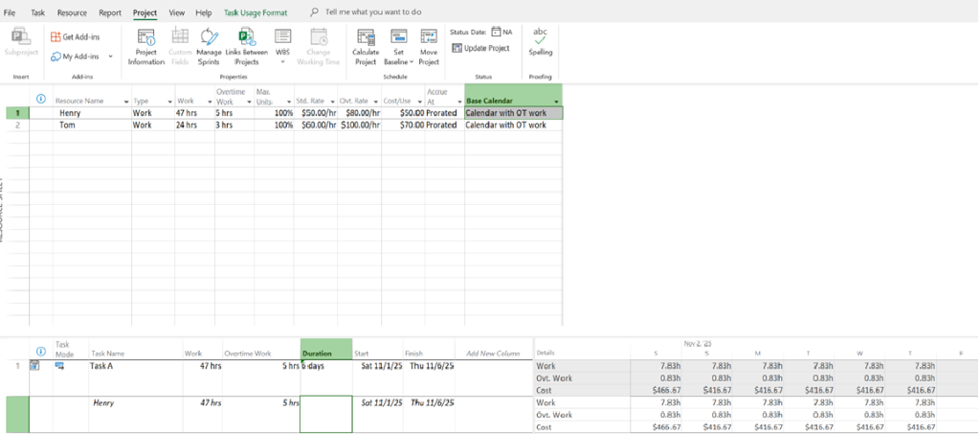Click the Custom Fields icon

point(180,47)
